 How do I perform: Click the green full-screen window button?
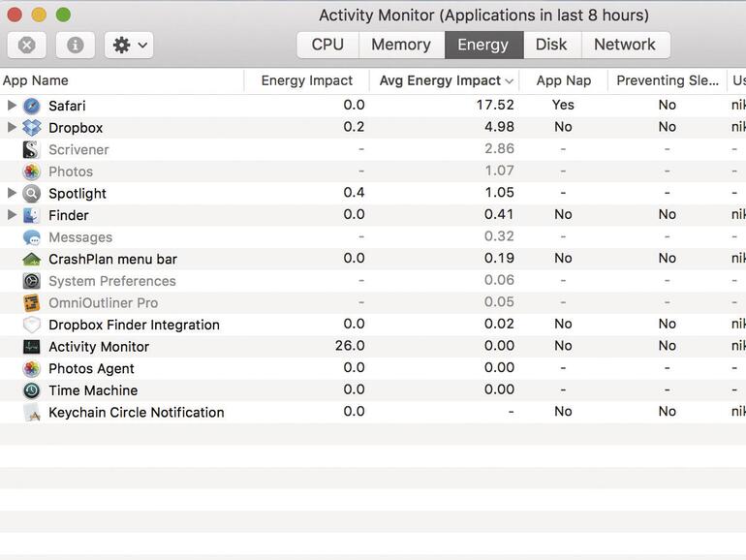click(63, 15)
